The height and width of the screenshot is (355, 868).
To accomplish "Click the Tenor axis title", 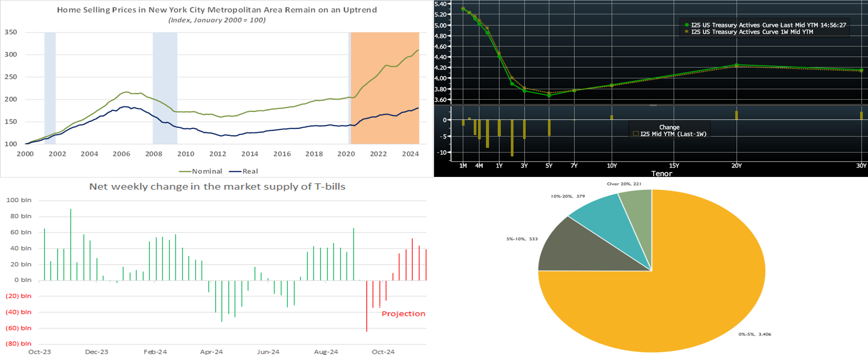I will (x=661, y=174).
